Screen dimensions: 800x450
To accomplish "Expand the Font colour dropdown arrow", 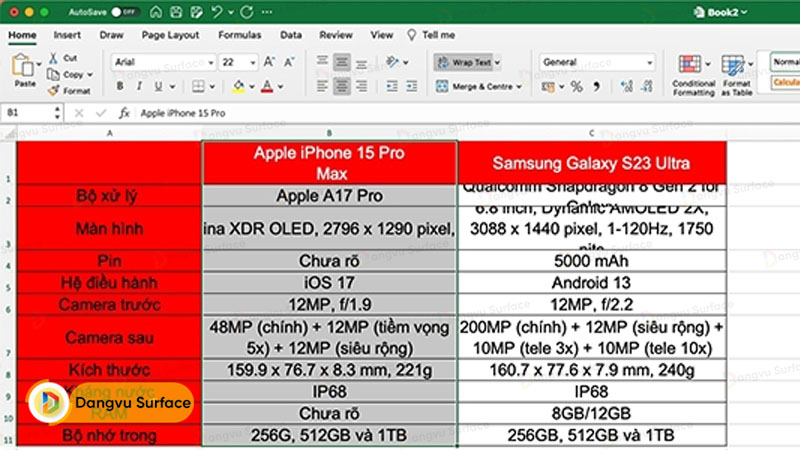I will click(x=281, y=87).
